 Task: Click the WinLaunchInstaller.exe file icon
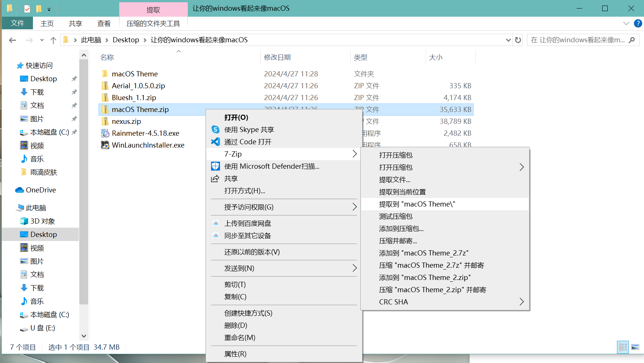click(x=105, y=145)
